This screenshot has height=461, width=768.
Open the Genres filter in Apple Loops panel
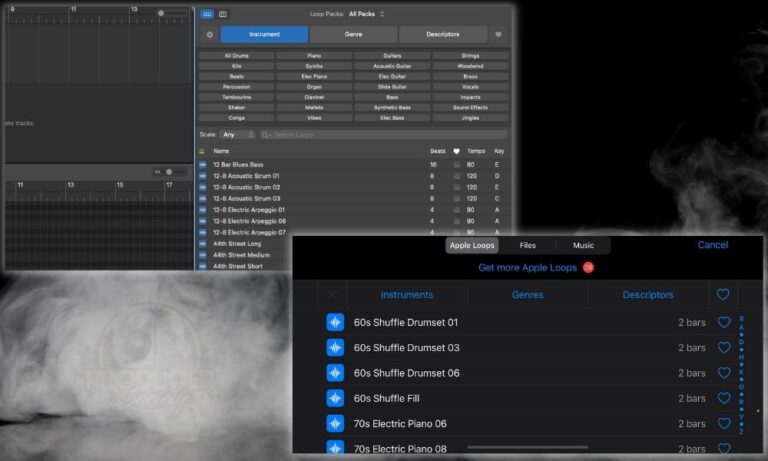point(528,295)
